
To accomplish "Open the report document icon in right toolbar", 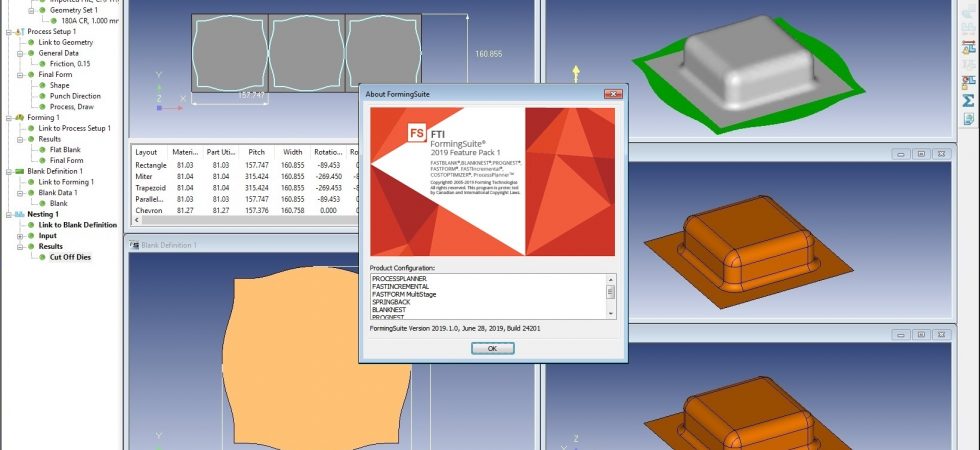I will 968,119.
